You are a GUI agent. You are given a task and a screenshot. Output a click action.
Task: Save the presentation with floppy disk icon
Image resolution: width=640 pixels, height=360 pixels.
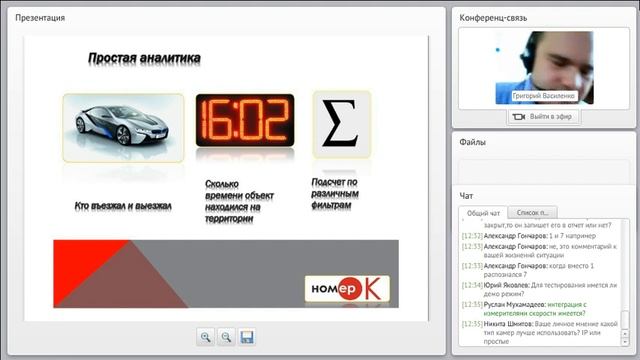tap(247, 337)
